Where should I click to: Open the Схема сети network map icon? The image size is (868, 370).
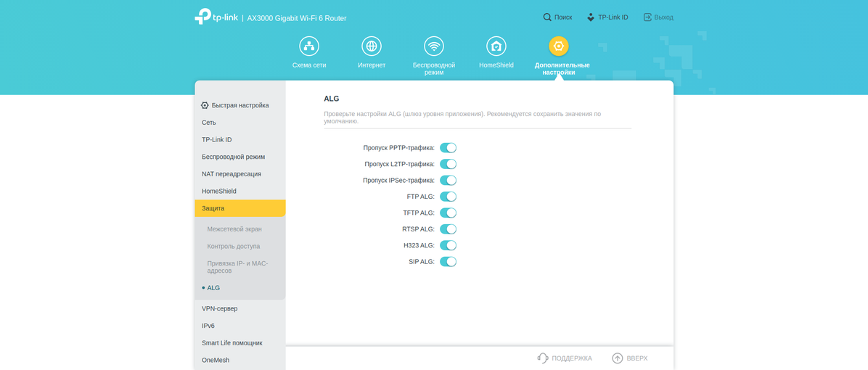click(309, 46)
